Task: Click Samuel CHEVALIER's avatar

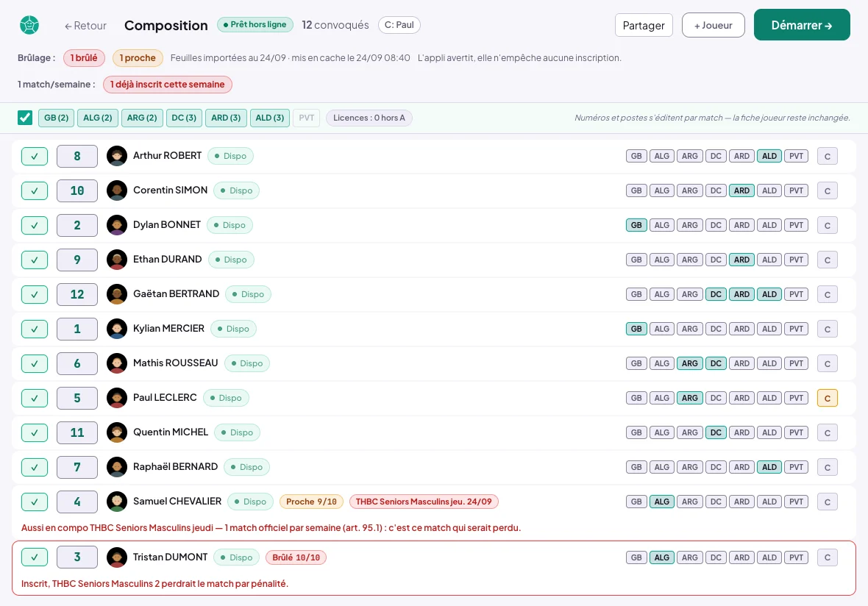Action: click(117, 502)
